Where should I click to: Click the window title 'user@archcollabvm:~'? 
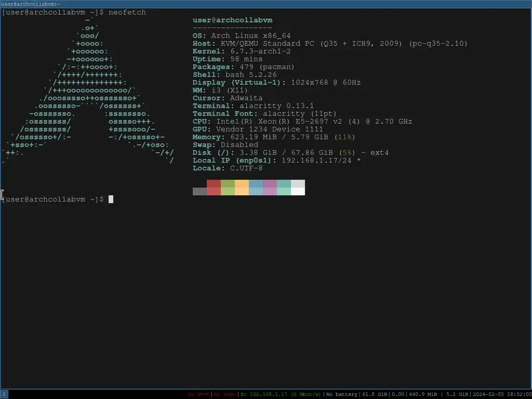point(31,4)
